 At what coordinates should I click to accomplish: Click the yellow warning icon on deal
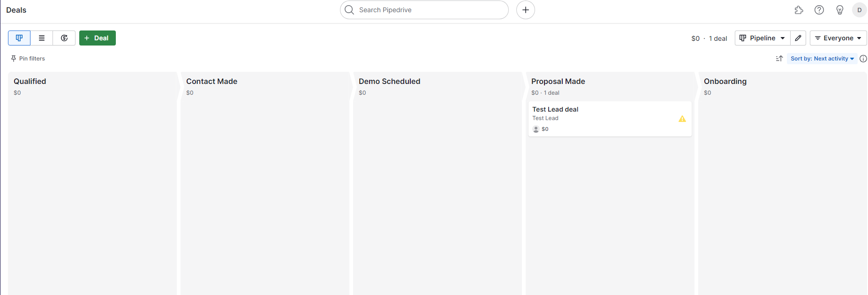[682, 119]
